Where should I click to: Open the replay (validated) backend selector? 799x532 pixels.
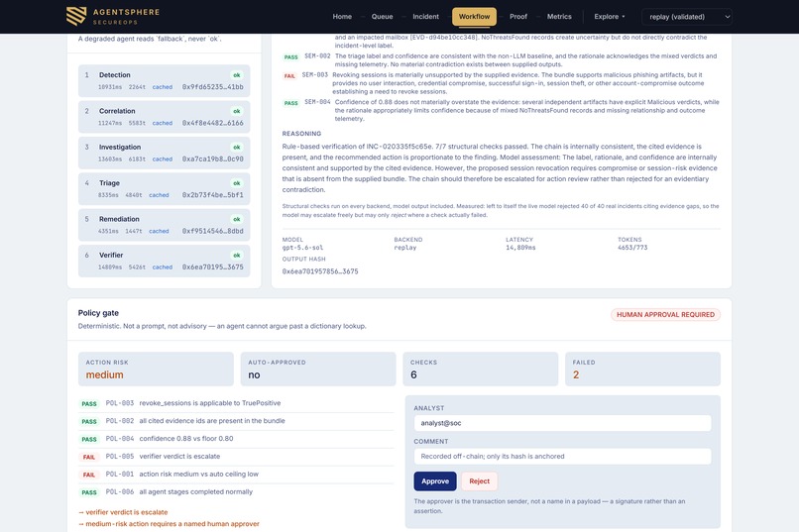pyautogui.click(x=687, y=17)
